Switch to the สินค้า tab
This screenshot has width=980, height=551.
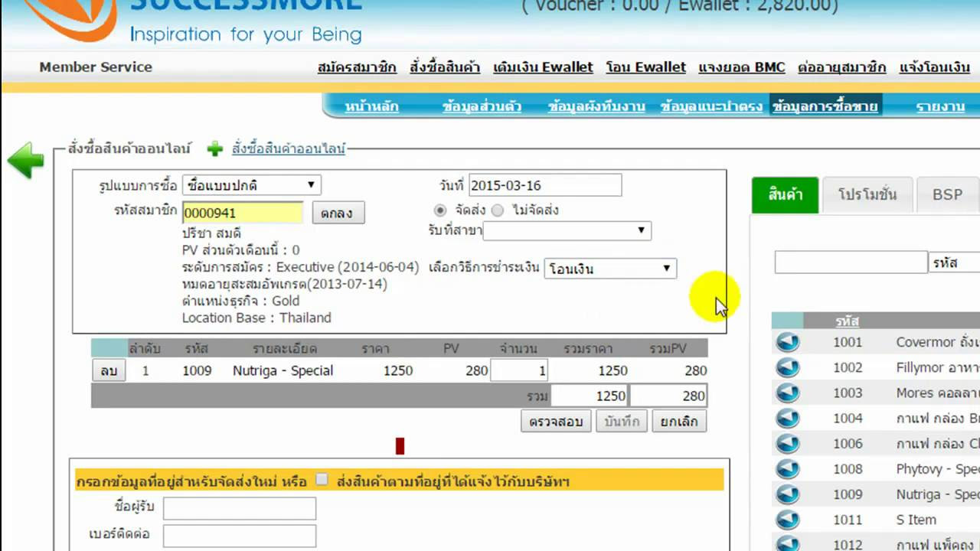tap(785, 194)
